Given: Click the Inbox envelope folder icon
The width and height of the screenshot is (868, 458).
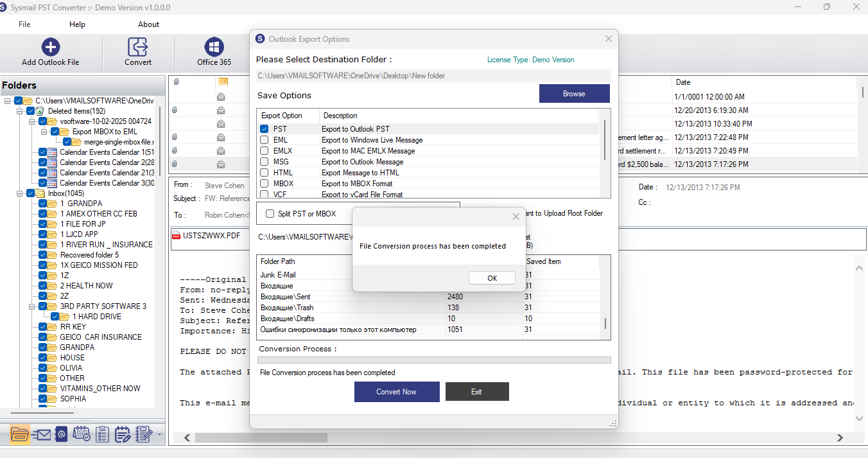Looking at the screenshot, I should 41,193.
